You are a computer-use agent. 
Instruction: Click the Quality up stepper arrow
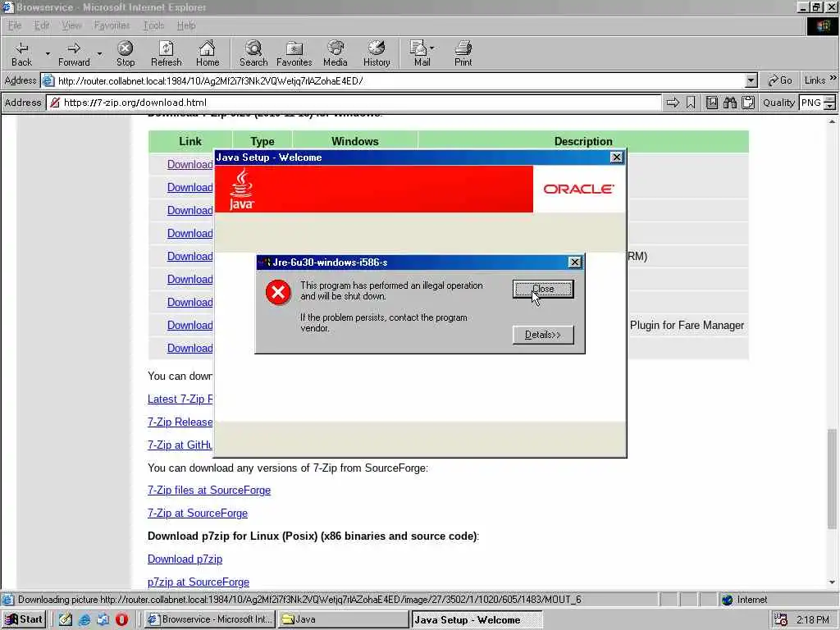pyautogui.click(x=830, y=99)
